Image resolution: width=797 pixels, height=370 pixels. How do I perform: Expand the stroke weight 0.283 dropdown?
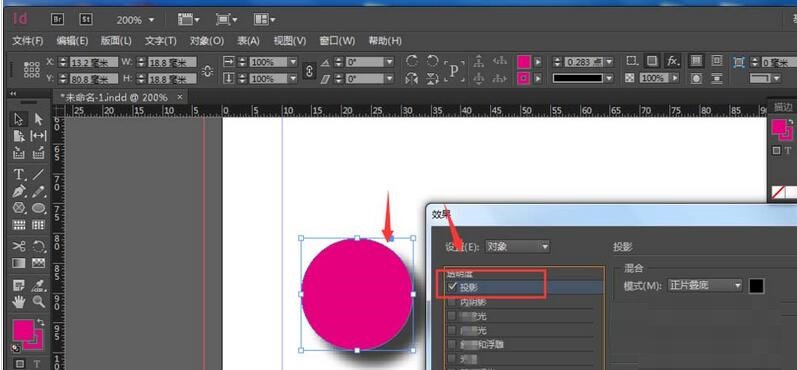tap(609, 62)
